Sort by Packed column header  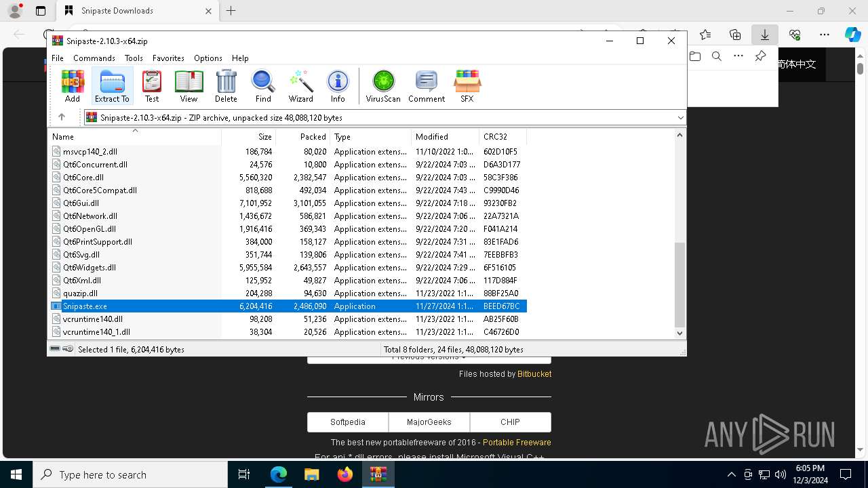pos(302,136)
